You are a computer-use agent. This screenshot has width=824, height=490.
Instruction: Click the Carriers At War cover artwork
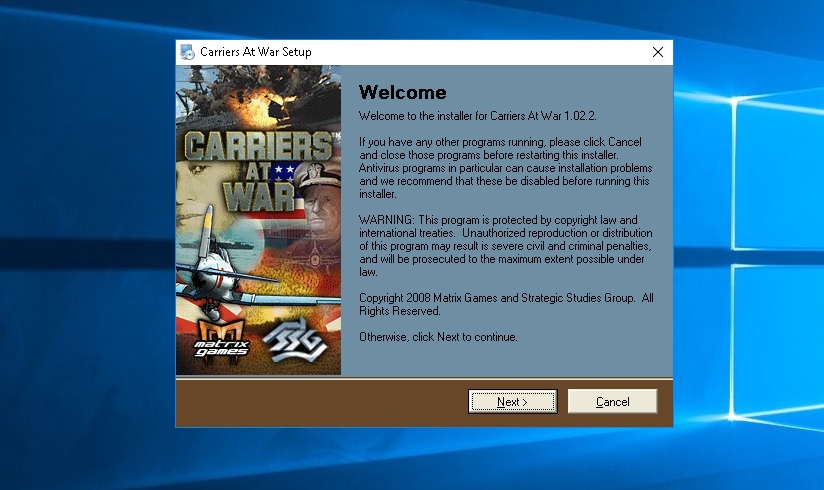tap(259, 220)
